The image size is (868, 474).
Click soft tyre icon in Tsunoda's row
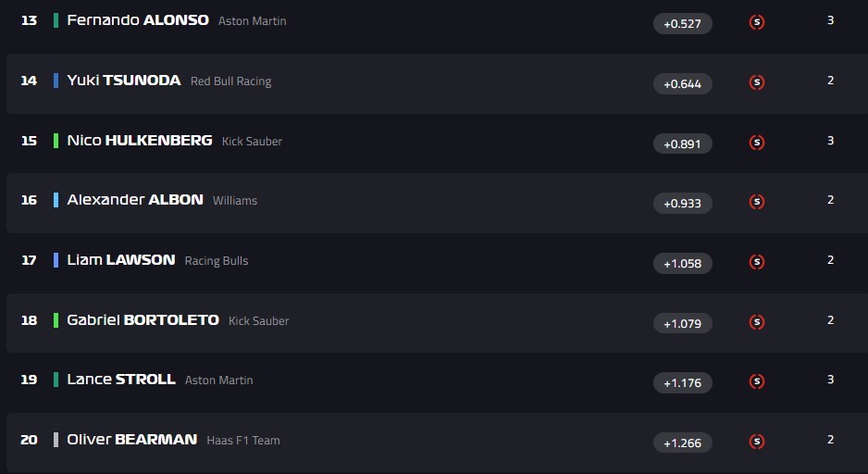[756, 82]
